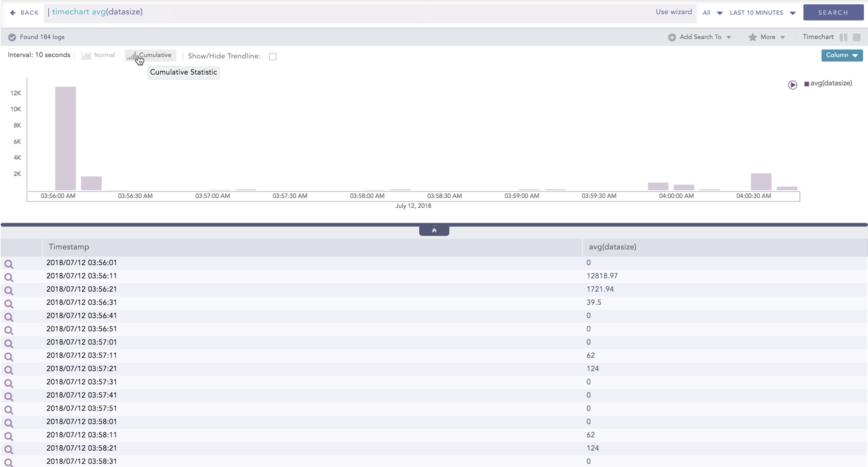Click the split-pane layout icon beside Timechart
Screen dimensions: 868x467
pos(843,37)
